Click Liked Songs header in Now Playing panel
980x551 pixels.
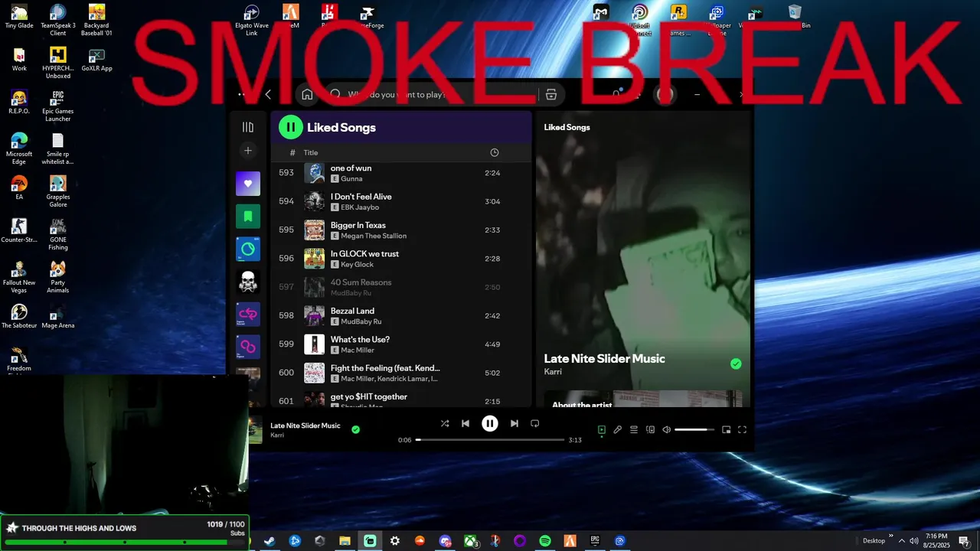coord(567,127)
